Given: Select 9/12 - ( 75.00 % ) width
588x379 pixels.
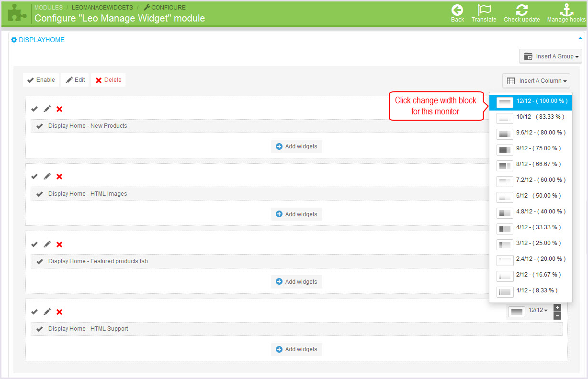Looking at the screenshot, I should pos(531,150).
